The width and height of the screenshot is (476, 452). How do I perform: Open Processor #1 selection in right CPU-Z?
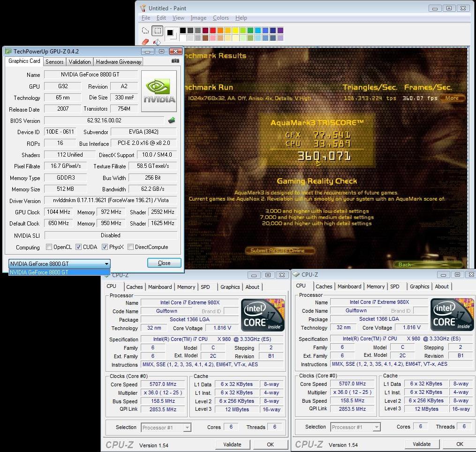pyautogui.click(x=355, y=427)
